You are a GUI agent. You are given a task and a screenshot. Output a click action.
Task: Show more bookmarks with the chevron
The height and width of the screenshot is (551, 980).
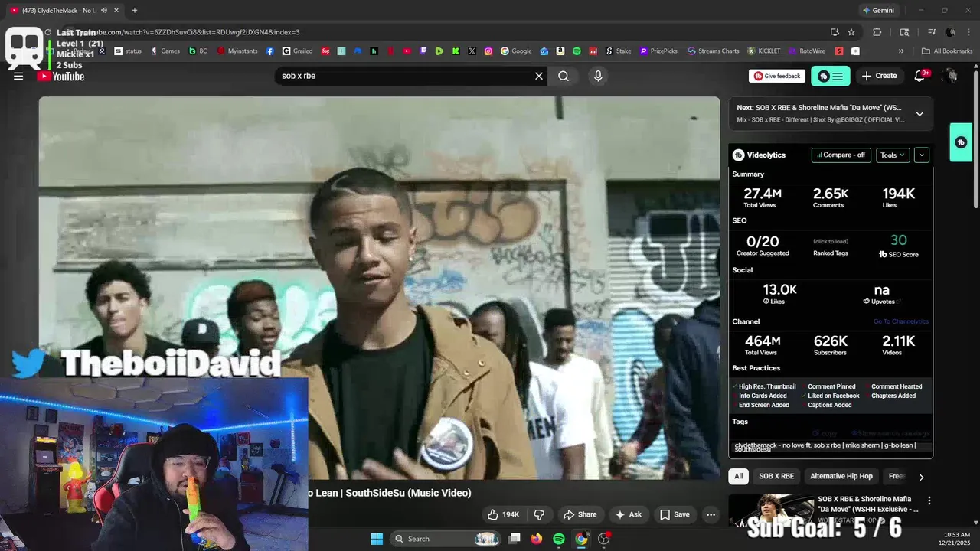coord(901,51)
